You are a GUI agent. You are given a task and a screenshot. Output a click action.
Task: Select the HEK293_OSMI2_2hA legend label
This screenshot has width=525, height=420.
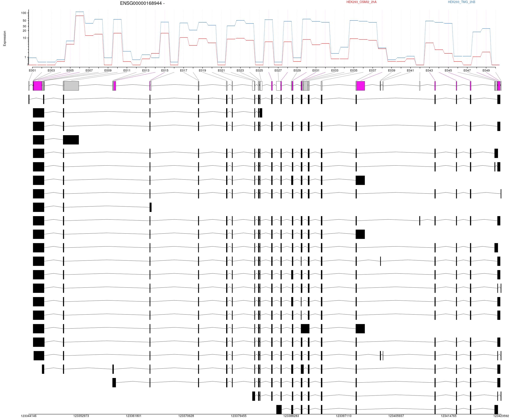[361, 2]
